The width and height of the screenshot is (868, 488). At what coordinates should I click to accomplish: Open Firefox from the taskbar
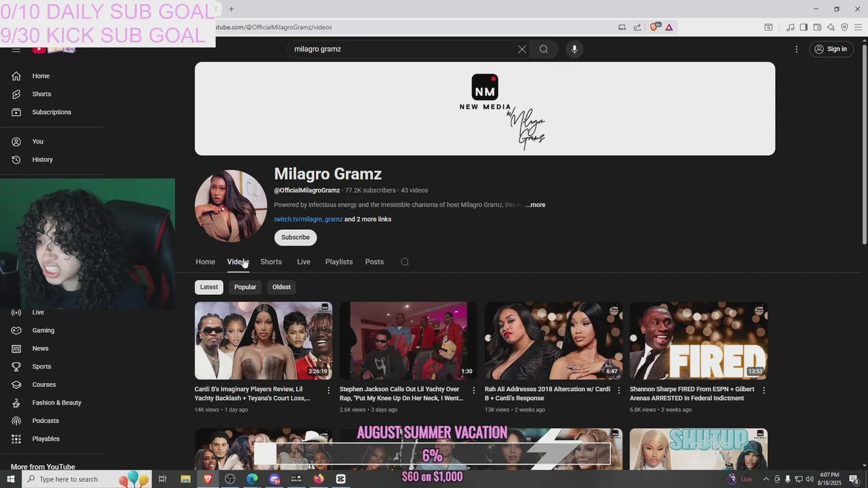tap(319, 479)
